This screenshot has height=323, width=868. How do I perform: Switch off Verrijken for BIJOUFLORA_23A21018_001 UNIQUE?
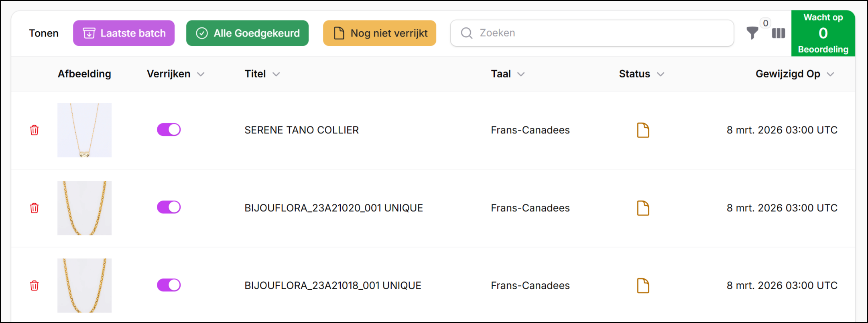click(169, 285)
